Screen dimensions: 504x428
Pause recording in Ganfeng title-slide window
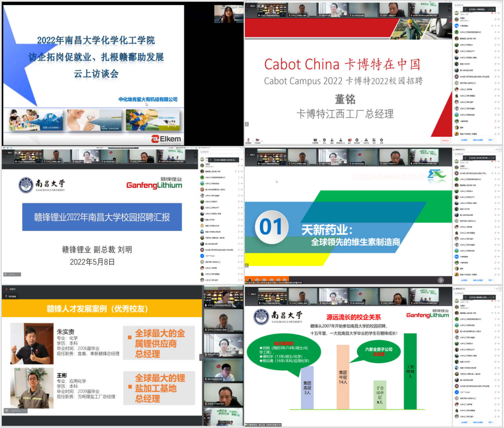click(16, 153)
